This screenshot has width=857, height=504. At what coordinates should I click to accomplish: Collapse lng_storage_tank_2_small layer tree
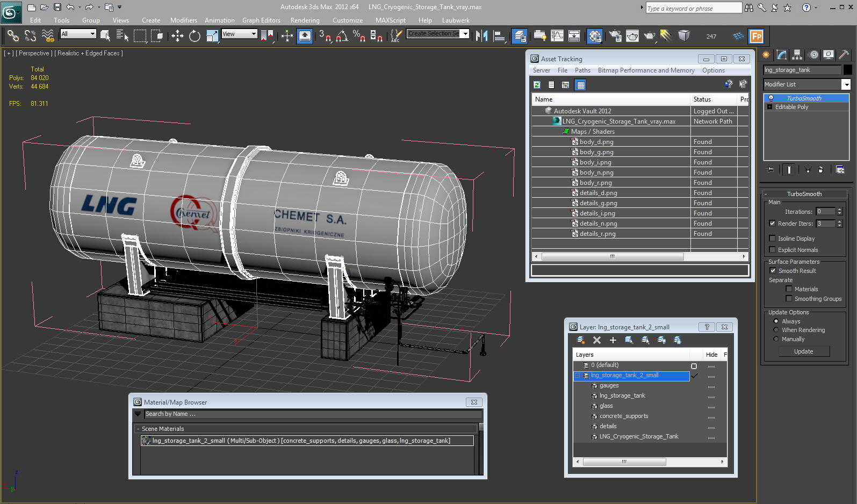pyautogui.click(x=578, y=376)
